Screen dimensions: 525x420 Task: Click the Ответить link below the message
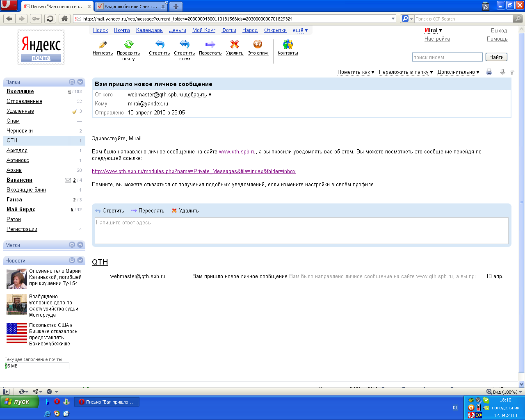[x=113, y=211]
